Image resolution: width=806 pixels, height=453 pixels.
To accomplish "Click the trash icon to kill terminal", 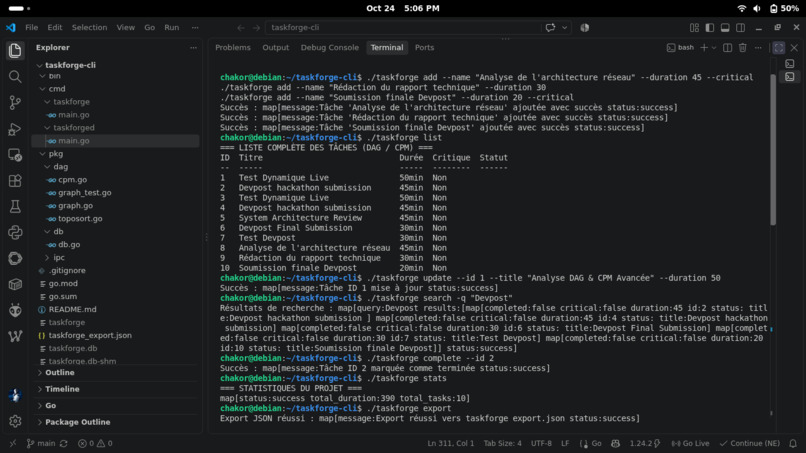I will click(x=742, y=47).
